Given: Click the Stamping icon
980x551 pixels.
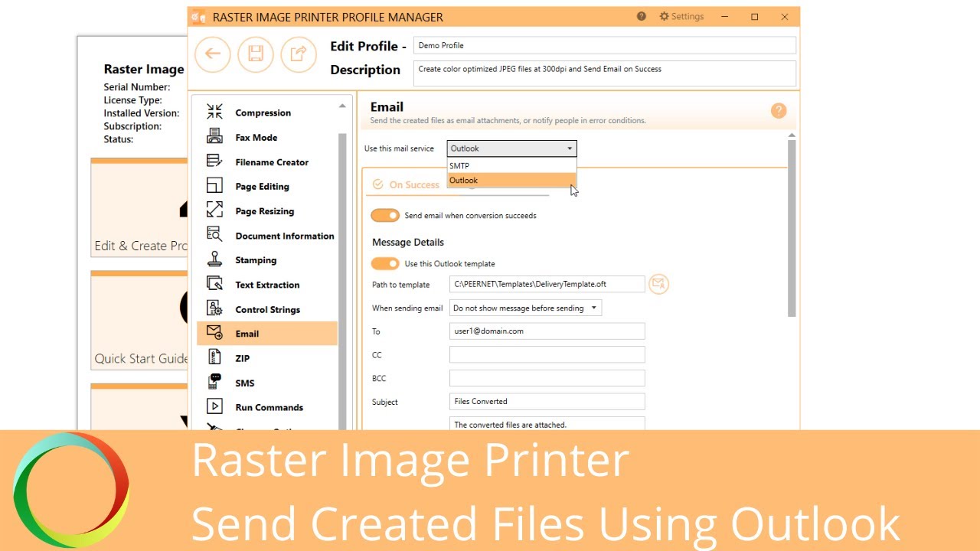Looking at the screenshot, I should pyautogui.click(x=214, y=259).
